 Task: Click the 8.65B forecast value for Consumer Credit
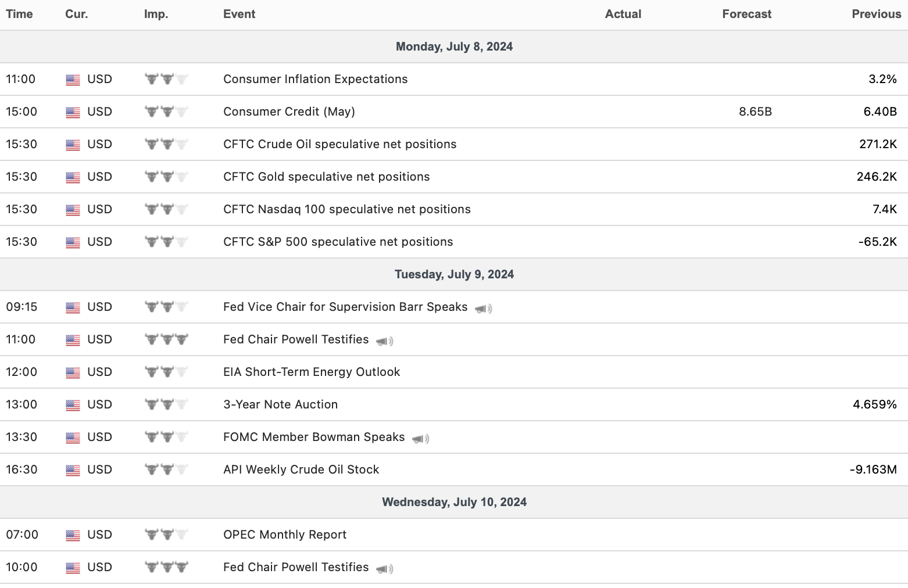coord(755,112)
